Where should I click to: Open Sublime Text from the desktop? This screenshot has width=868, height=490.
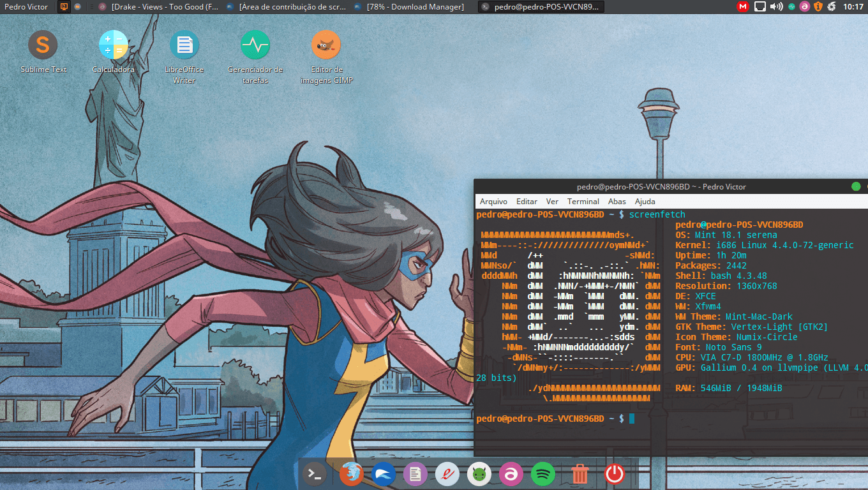pyautogui.click(x=43, y=45)
